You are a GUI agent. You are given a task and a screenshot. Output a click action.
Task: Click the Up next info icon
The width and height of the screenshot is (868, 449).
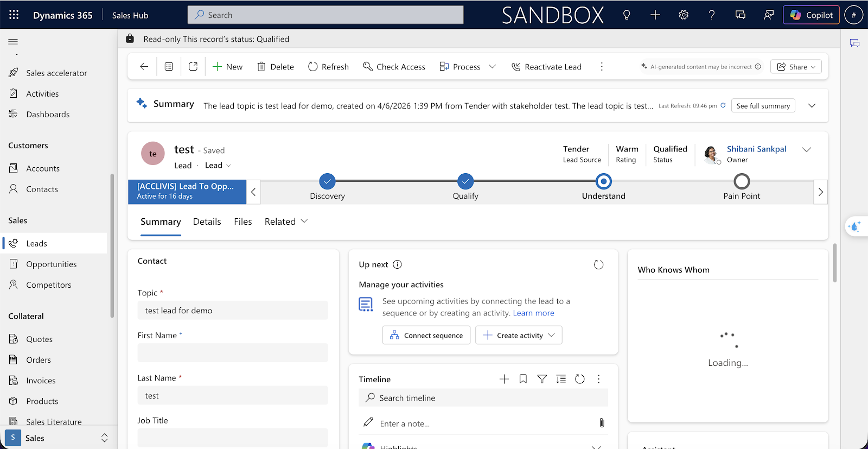(x=398, y=264)
